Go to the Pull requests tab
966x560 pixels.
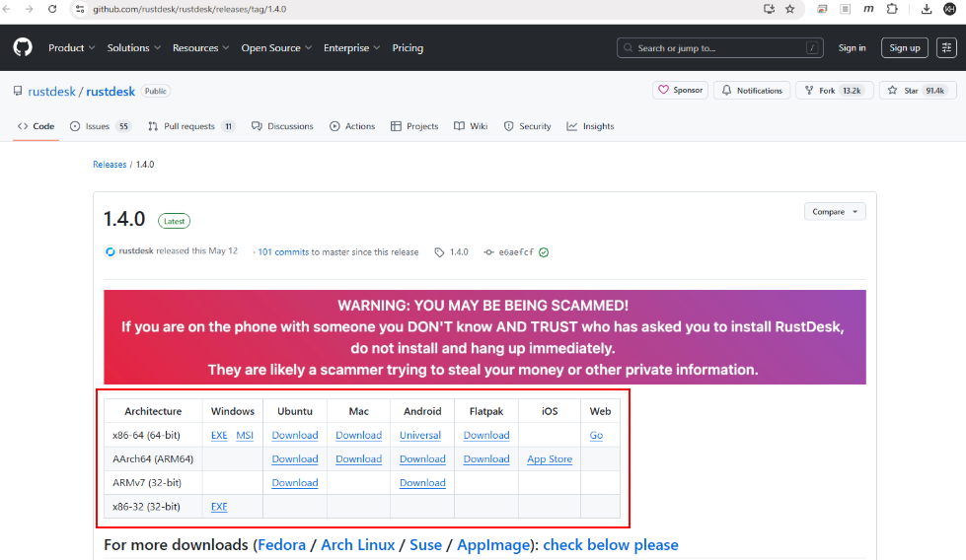[190, 126]
